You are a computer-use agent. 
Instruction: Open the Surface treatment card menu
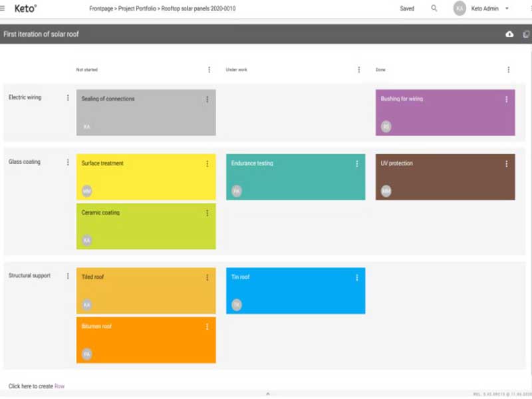tap(207, 164)
